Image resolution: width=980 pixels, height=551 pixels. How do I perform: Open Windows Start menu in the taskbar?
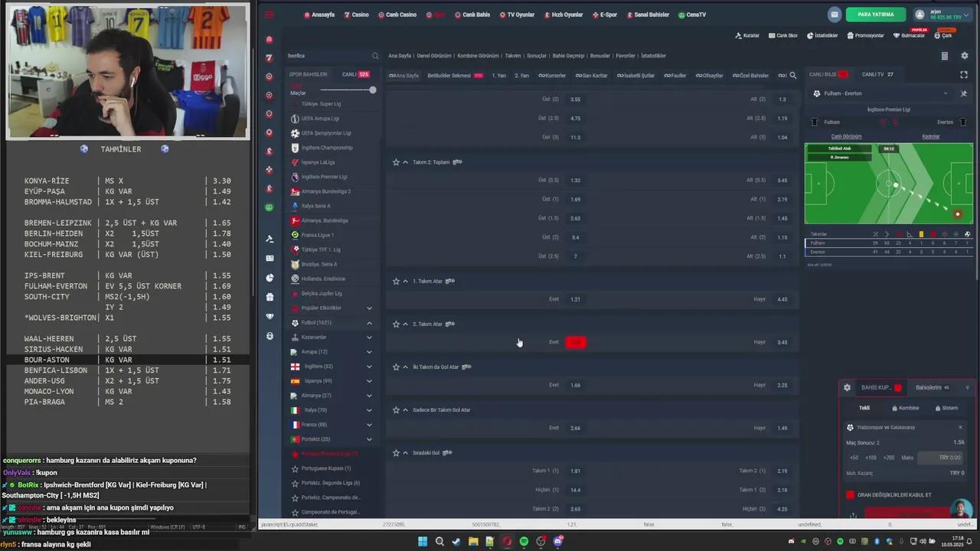[x=423, y=541]
